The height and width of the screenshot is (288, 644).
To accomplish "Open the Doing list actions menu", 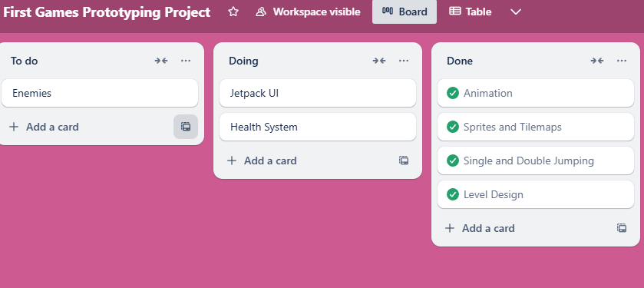I will 404,61.
